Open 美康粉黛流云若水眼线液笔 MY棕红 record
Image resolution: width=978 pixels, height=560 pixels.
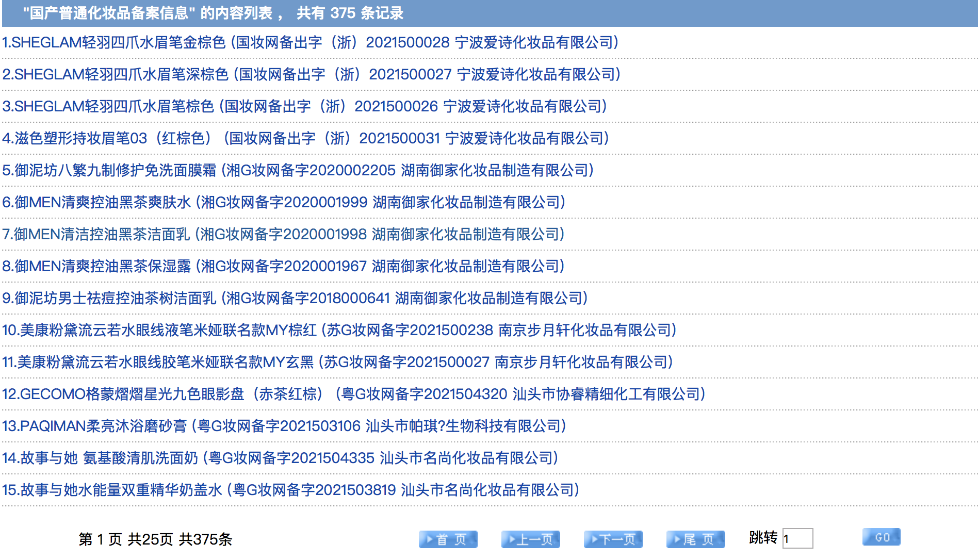point(339,330)
